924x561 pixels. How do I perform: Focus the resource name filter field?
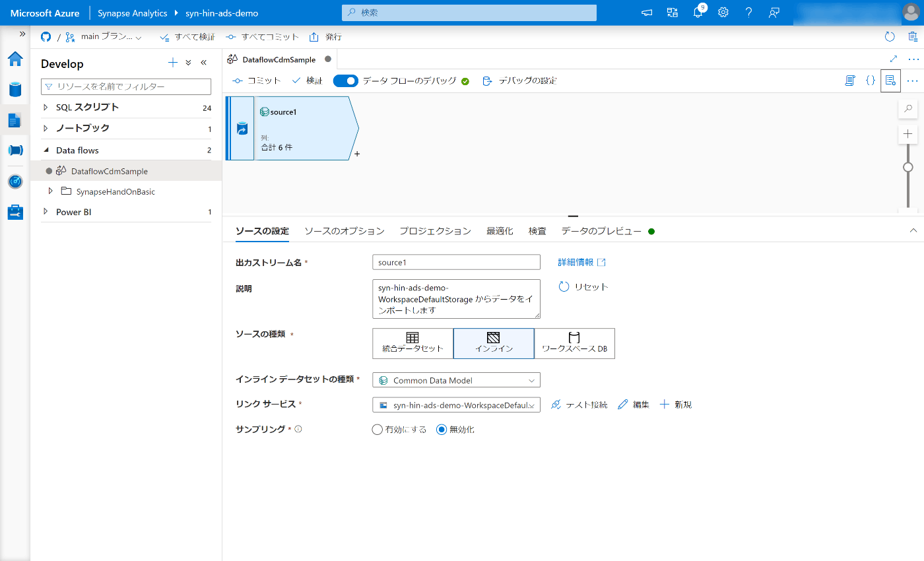tap(126, 86)
